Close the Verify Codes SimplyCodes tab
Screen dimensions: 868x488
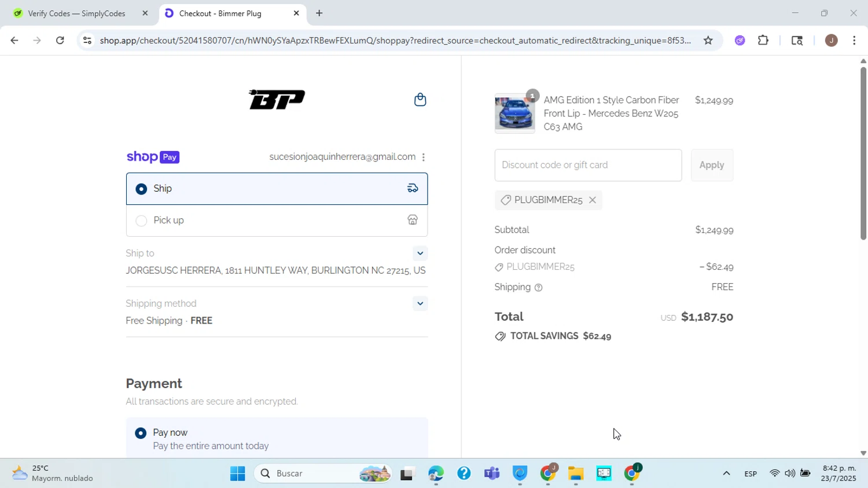click(145, 13)
